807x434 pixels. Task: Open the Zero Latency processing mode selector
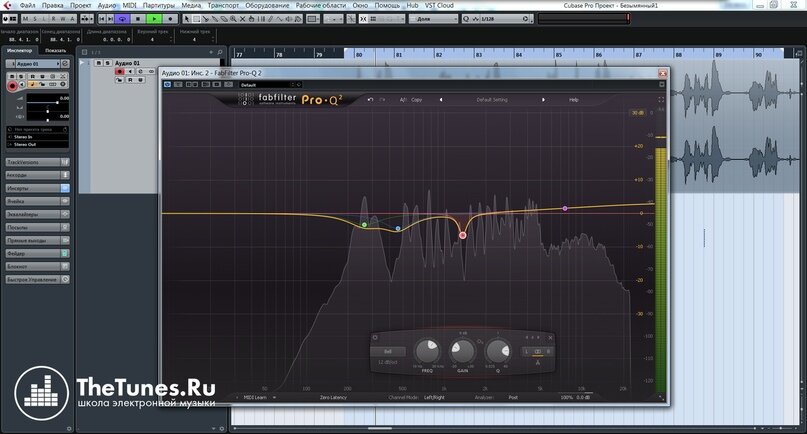click(333, 397)
